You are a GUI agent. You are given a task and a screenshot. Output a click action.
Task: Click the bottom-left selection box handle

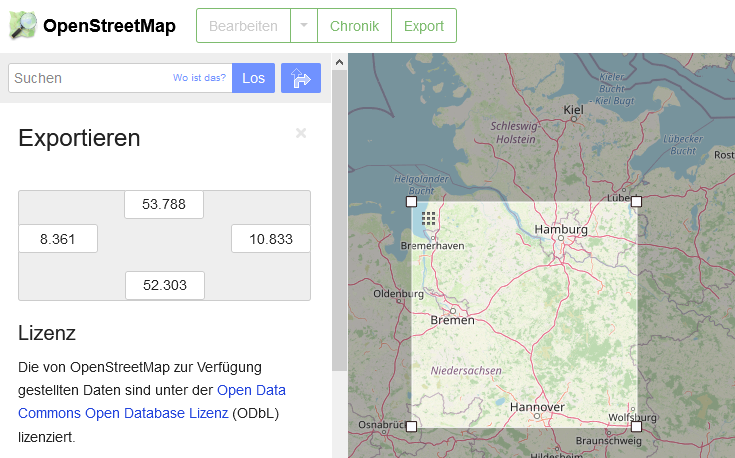coord(411,427)
